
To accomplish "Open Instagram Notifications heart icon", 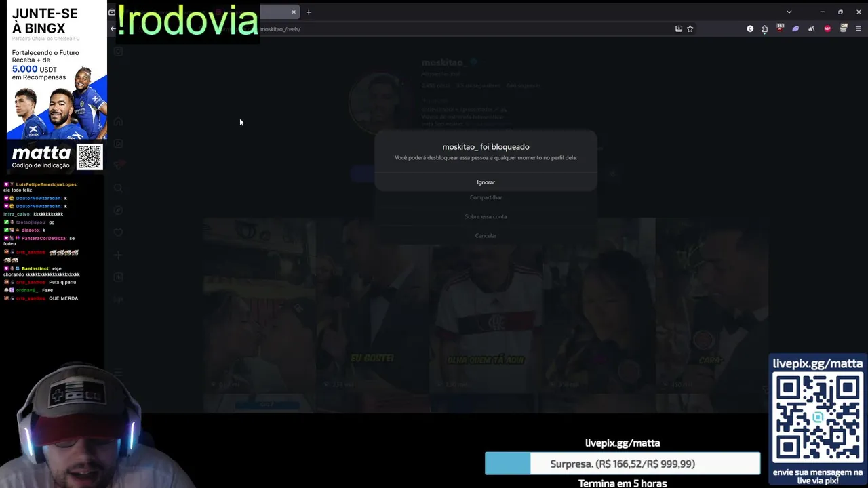I will click(x=118, y=232).
